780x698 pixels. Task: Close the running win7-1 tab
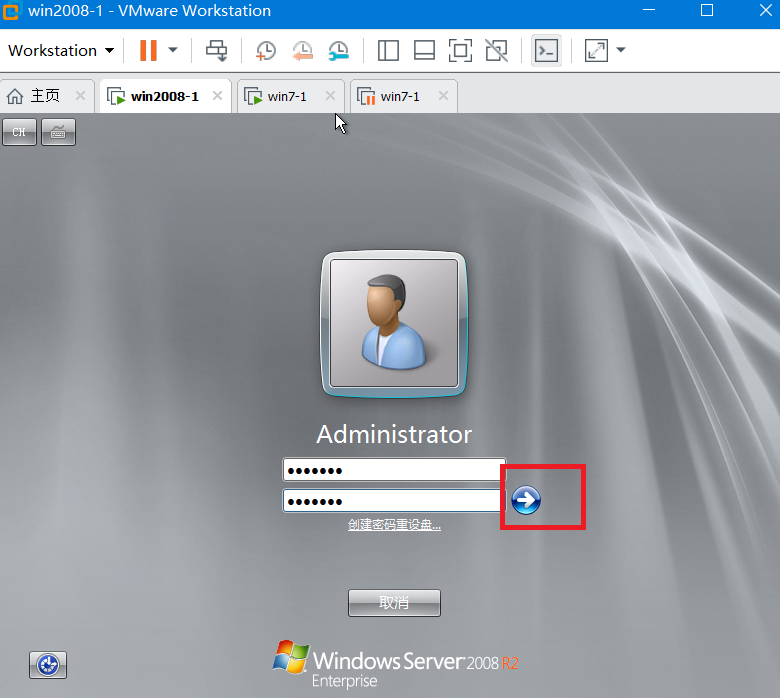(330, 96)
